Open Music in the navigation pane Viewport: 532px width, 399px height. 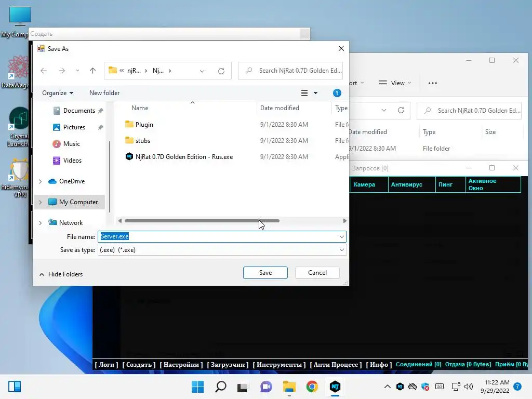click(x=71, y=144)
